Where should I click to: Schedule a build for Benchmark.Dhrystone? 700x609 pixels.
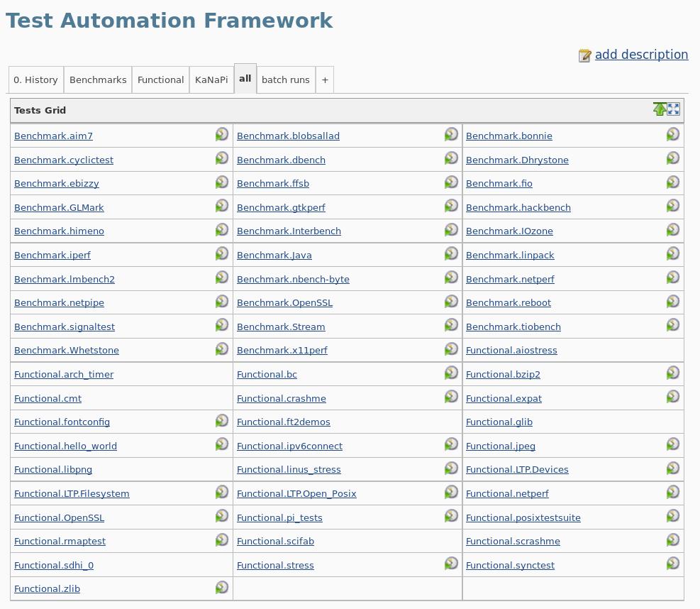[x=673, y=158]
